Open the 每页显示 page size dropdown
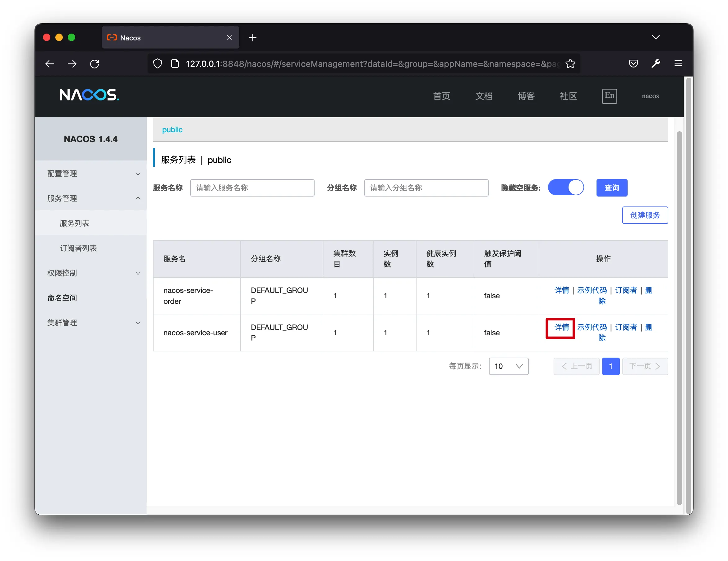 click(508, 366)
